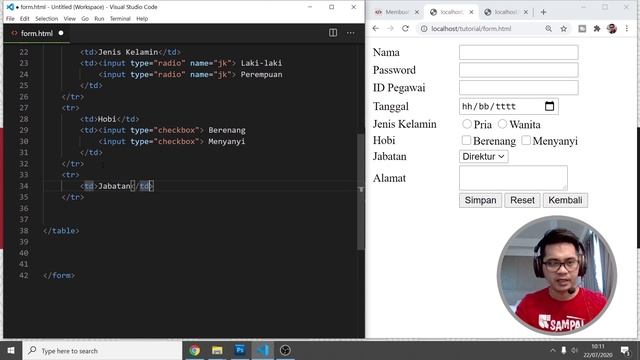Viewport: 640px width, 360px height.
Task: Click the site info icon before localhost URL
Action: click(424, 29)
